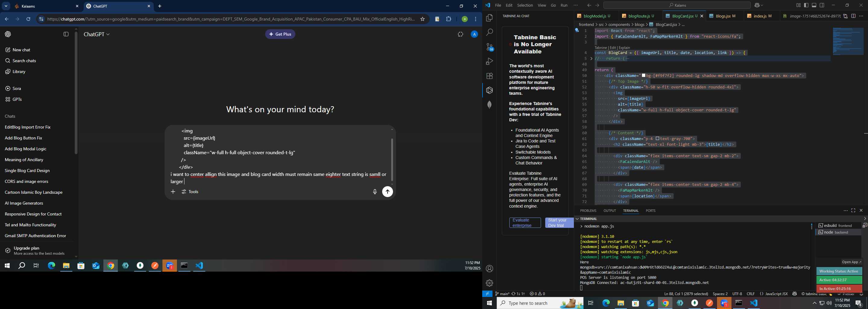Open ChatGPT model selector dropdown
The image size is (868, 309).
(x=97, y=34)
